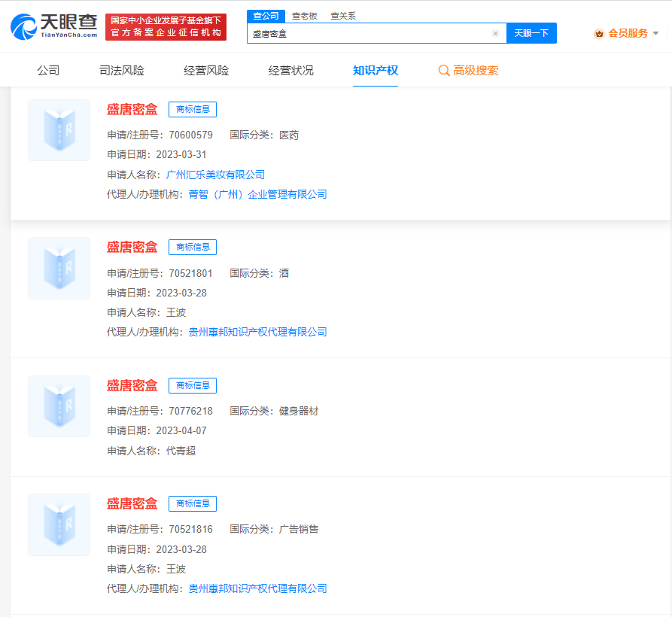Click 国际分类：健身器材 text
The width and height of the screenshot is (672, 617).
(x=274, y=412)
